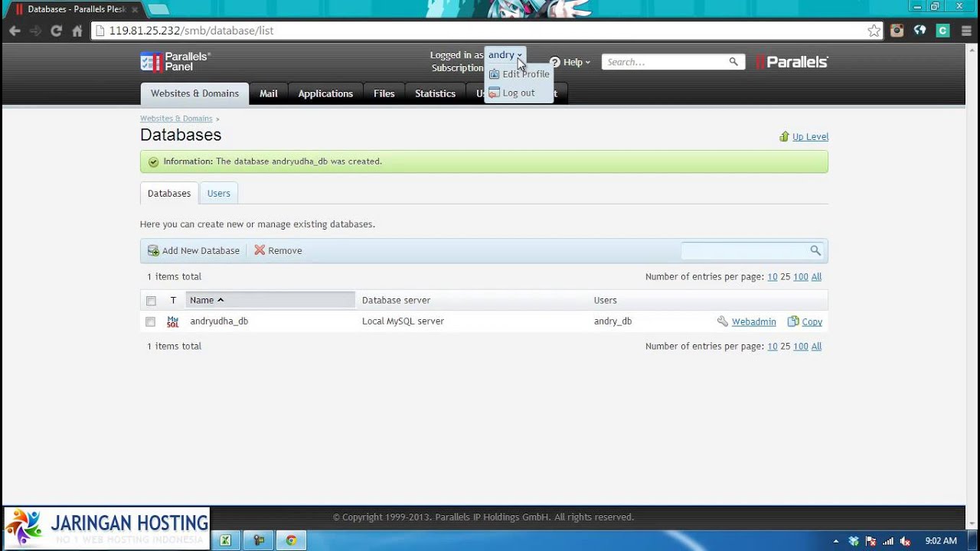The image size is (980, 551).
Task: Reload the page with the refresh icon
Action: pyautogui.click(x=56, y=31)
